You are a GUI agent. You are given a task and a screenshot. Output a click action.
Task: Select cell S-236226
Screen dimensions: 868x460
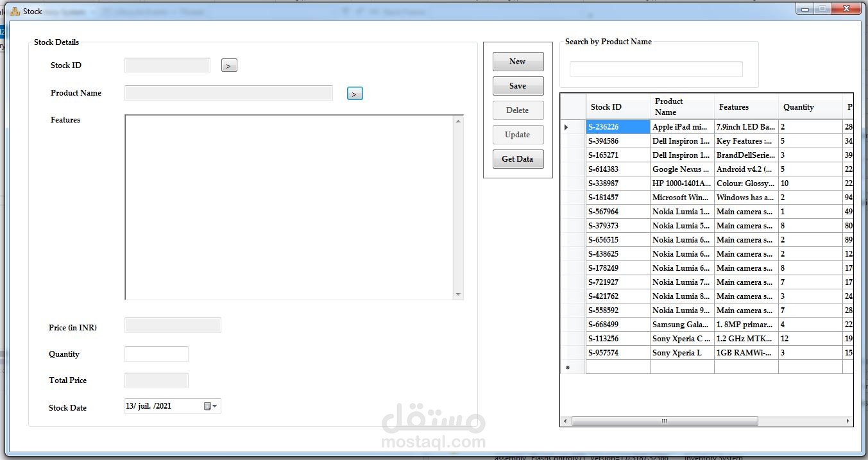pyautogui.click(x=618, y=127)
